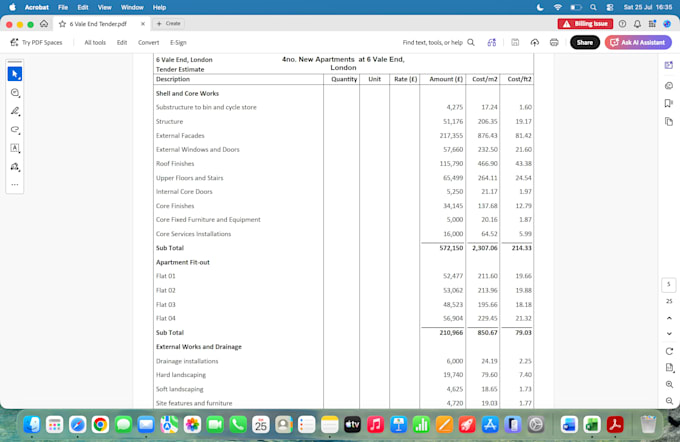Choose the highlighter pen tool
Viewport: 680px width, 442px height.
coord(15,111)
